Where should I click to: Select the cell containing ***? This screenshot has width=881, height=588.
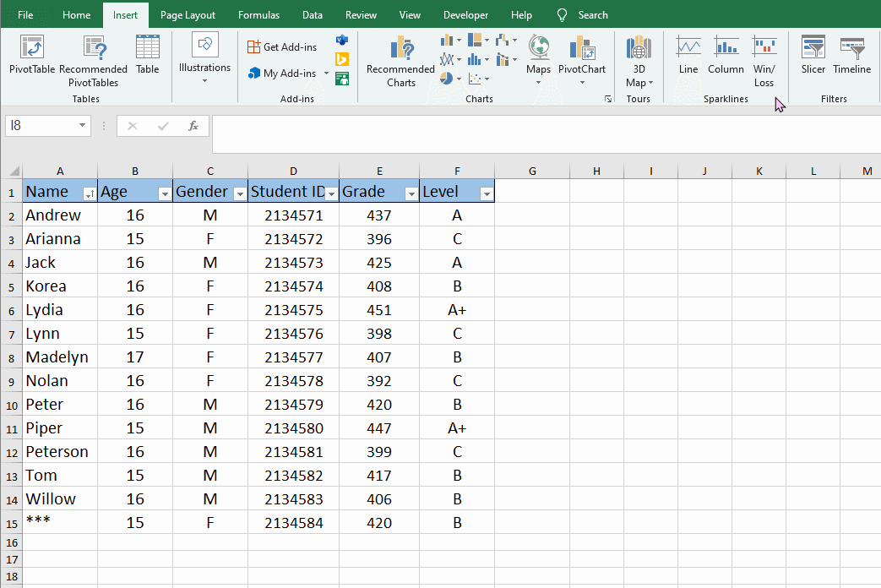coord(60,523)
